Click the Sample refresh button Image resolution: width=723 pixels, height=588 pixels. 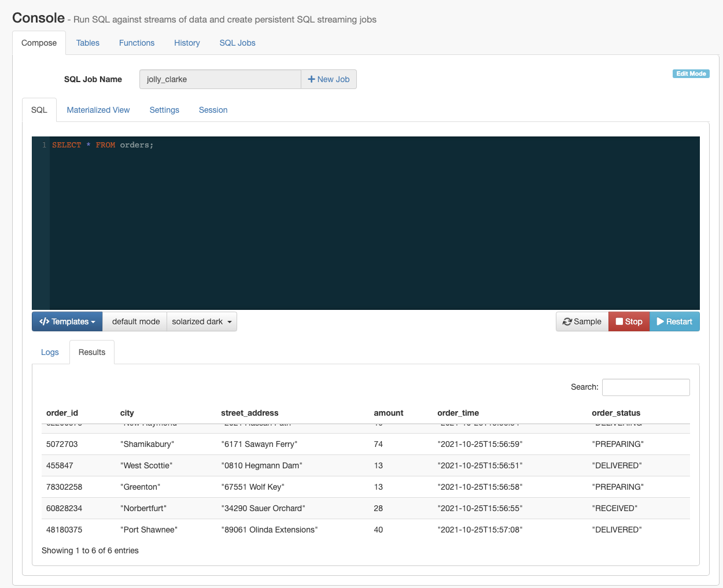click(x=582, y=321)
